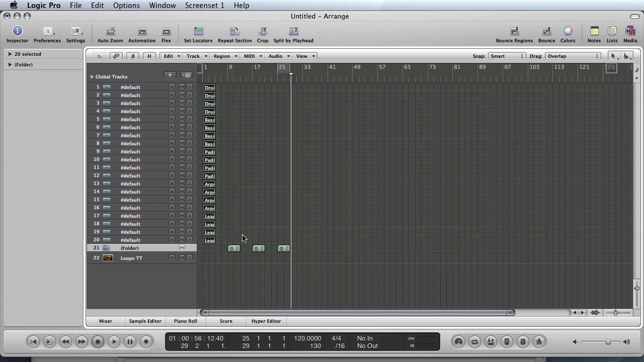
Task: Open the Drag Overlap dropdown
Action: point(573,56)
